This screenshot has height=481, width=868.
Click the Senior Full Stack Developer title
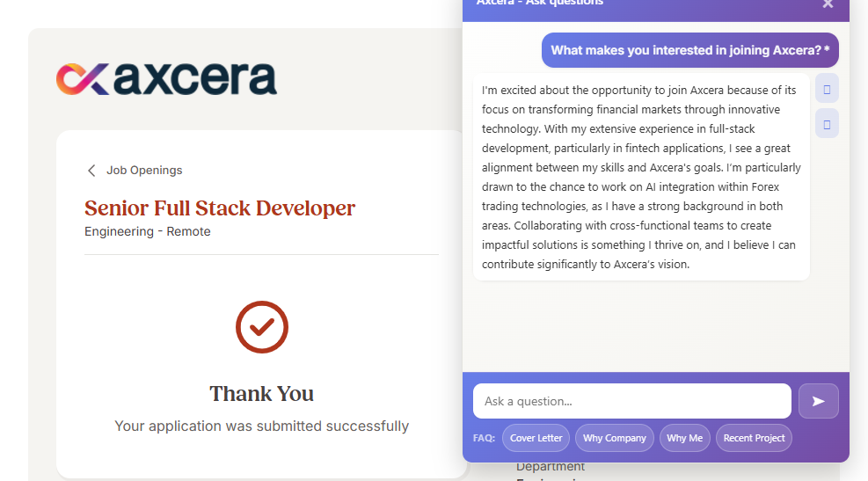(x=220, y=208)
